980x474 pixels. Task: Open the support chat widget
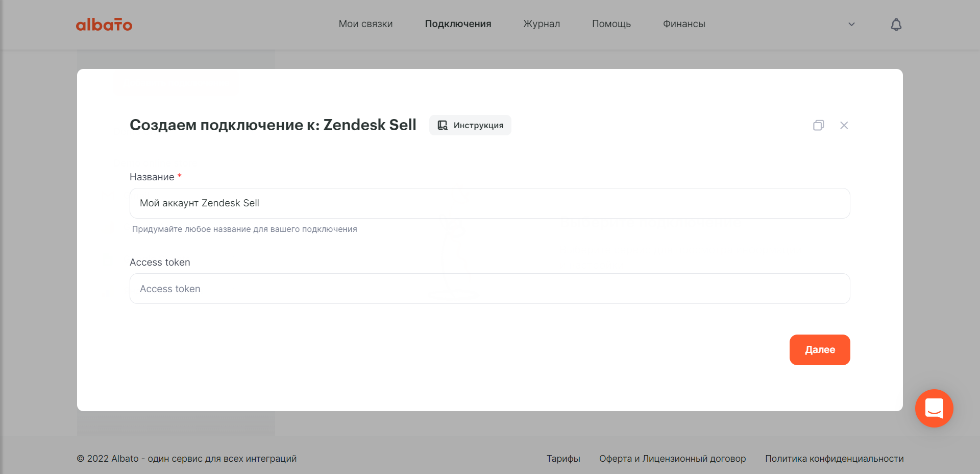tap(934, 408)
